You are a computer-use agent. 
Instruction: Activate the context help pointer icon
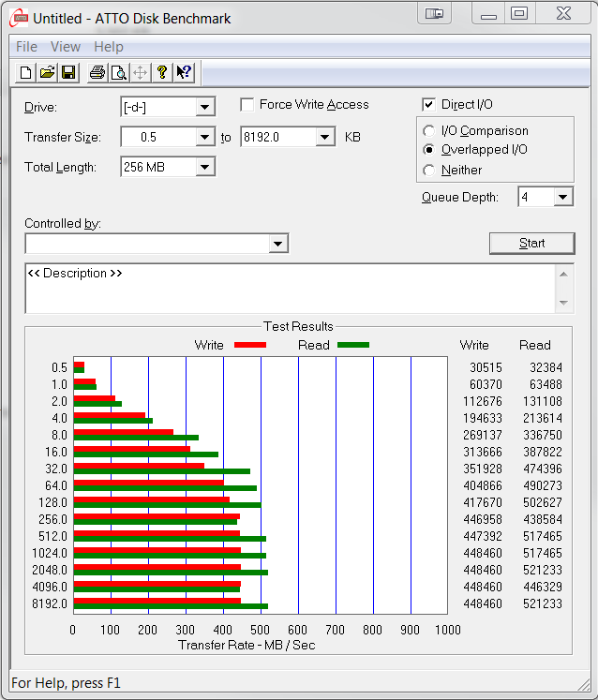[184, 72]
